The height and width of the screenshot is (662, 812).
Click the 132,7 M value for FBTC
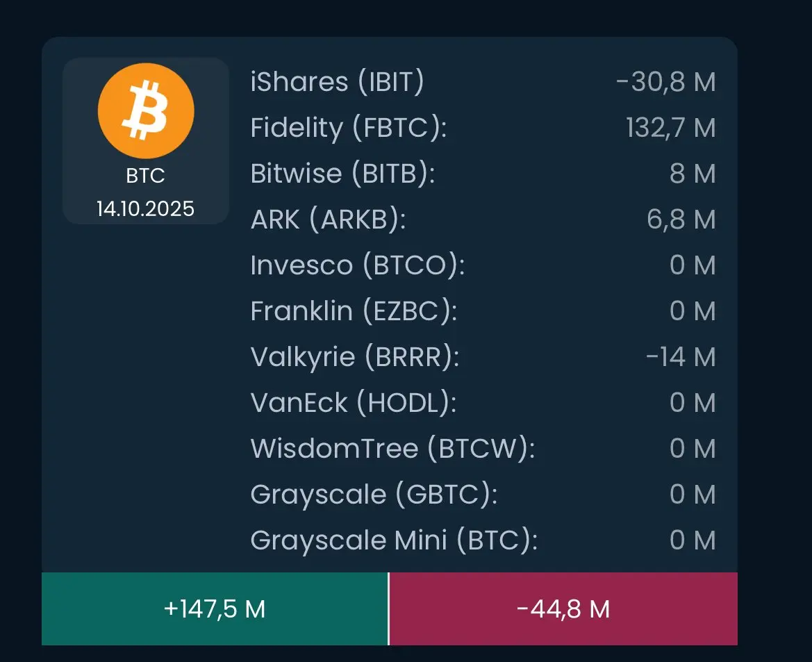point(670,129)
